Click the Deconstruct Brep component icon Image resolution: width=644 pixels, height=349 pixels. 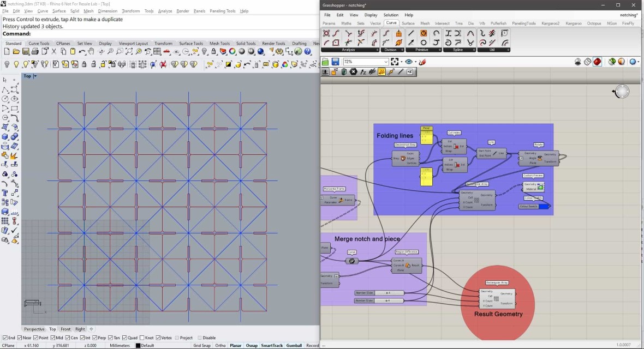[403, 159]
